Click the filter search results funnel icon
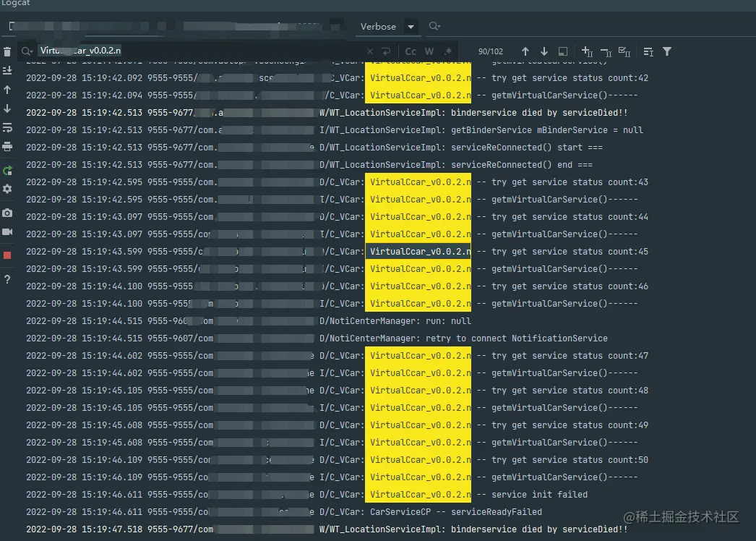 [x=667, y=51]
